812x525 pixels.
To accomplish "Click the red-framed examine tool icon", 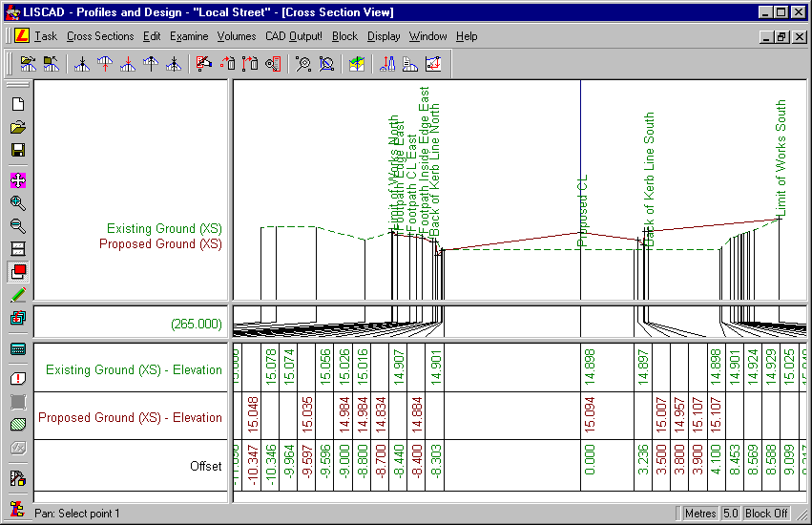I will (x=273, y=64).
